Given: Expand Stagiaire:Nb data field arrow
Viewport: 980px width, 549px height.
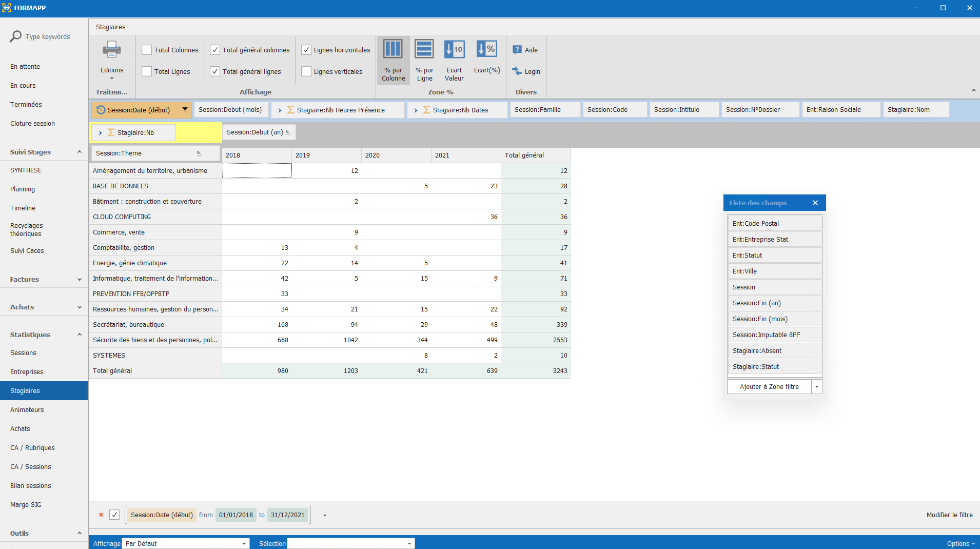Looking at the screenshot, I should tap(100, 133).
